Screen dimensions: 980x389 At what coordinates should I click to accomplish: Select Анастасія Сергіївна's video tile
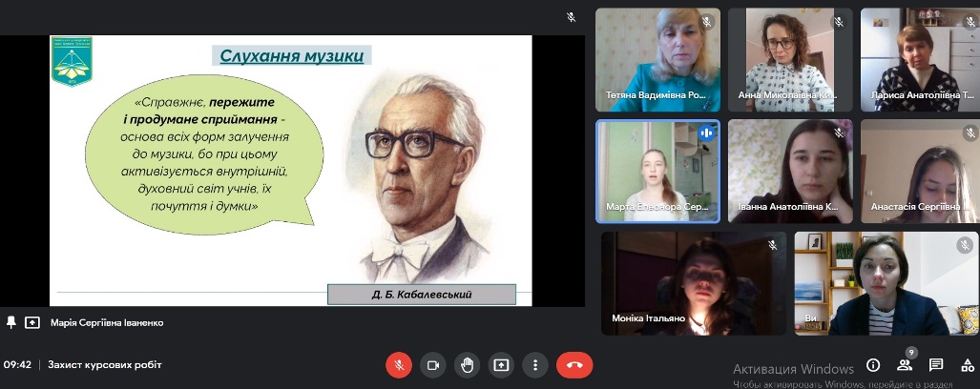point(920,171)
